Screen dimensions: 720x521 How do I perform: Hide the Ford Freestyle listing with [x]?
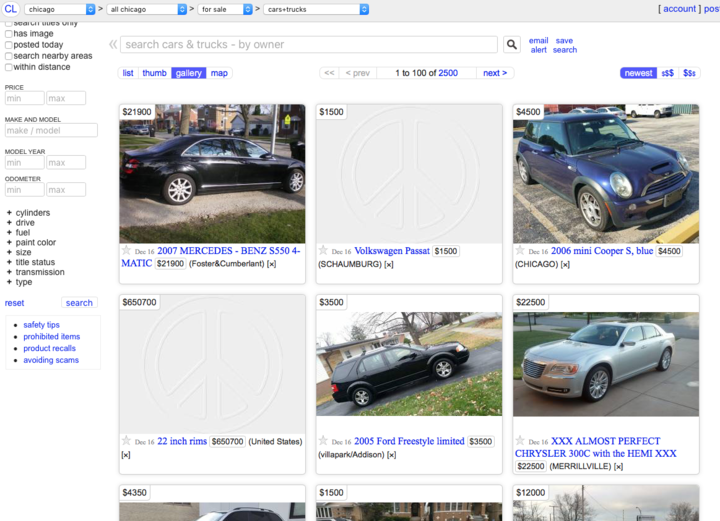(x=391, y=455)
